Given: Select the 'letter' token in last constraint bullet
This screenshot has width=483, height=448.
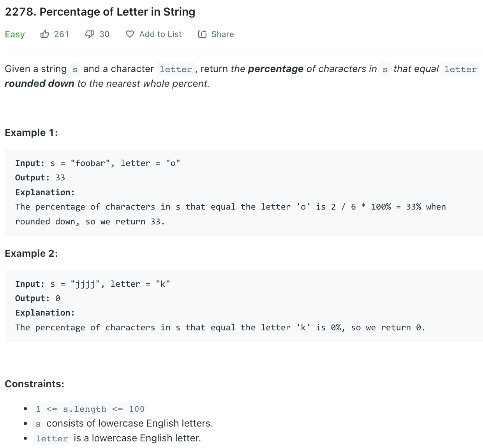Looking at the screenshot, I should pyautogui.click(x=52, y=438).
